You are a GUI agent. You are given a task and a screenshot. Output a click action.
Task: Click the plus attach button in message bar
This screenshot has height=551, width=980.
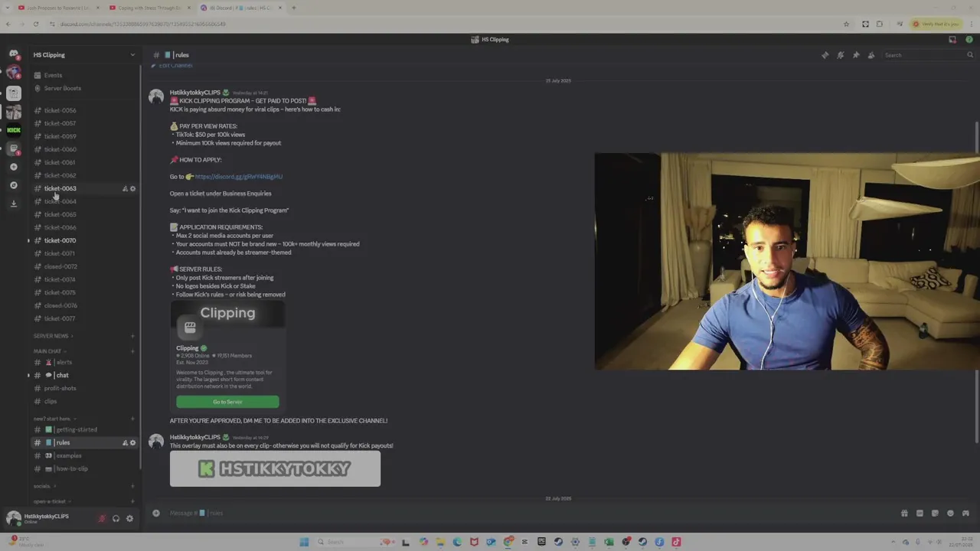click(156, 513)
